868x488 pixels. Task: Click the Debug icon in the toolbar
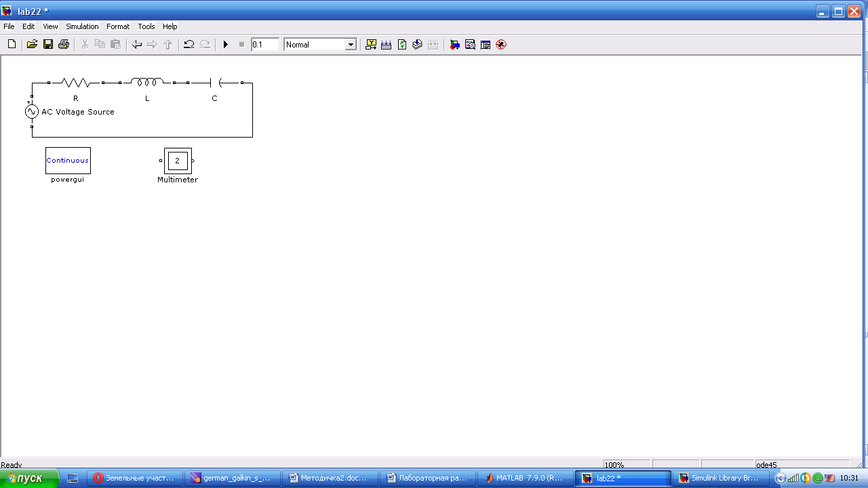pyautogui.click(x=501, y=45)
